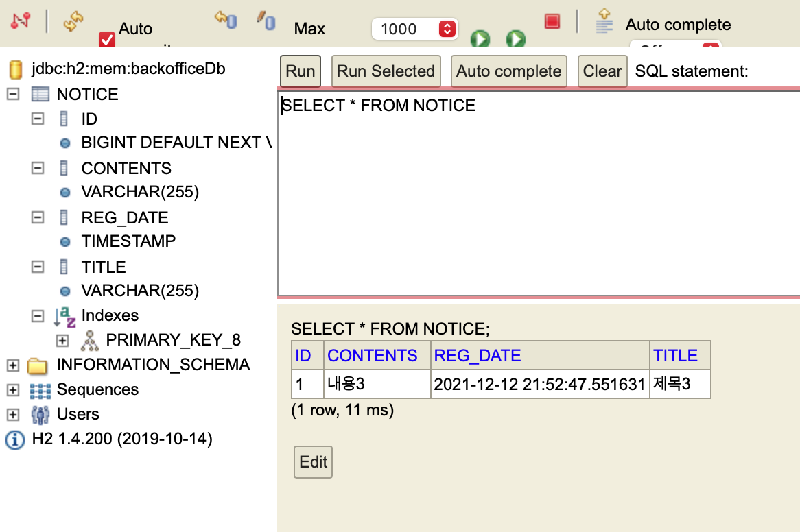This screenshot has height=532, width=800.
Task: Select REG_DATE column name in tree
Action: point(125,217)
